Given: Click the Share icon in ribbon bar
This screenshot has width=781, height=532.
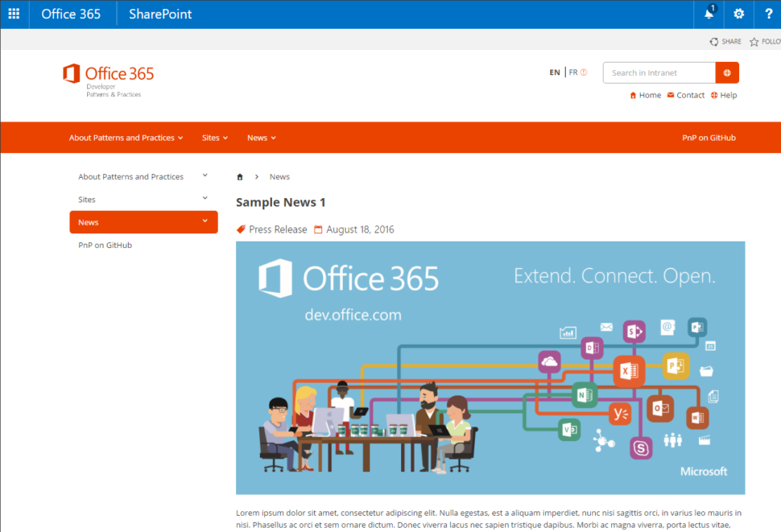Looking at the screenshot, I should click(714, 42).
